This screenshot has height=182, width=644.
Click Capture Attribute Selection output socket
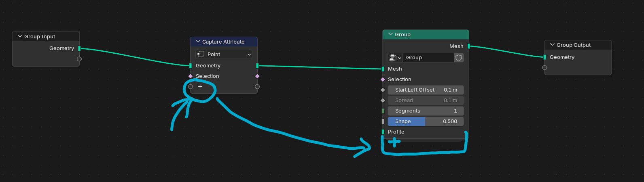tap(257, 76)
